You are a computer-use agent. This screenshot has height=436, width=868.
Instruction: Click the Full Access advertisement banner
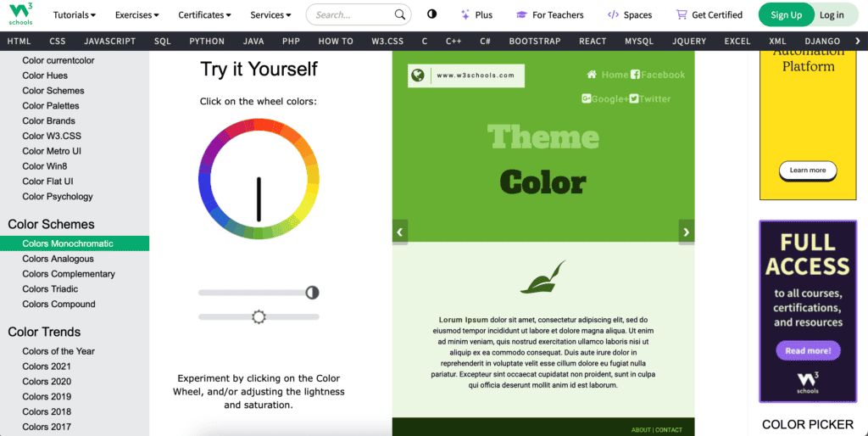(x=808, y=311)
